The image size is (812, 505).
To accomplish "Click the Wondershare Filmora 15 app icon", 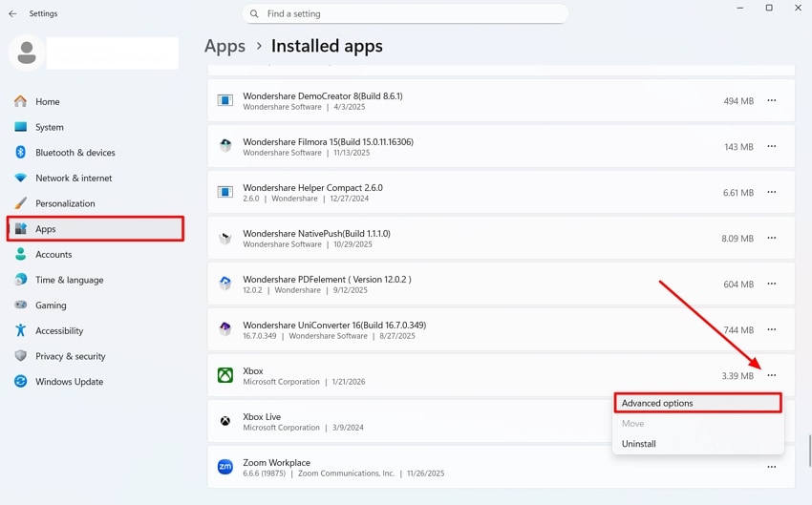I will pos(225,146).
